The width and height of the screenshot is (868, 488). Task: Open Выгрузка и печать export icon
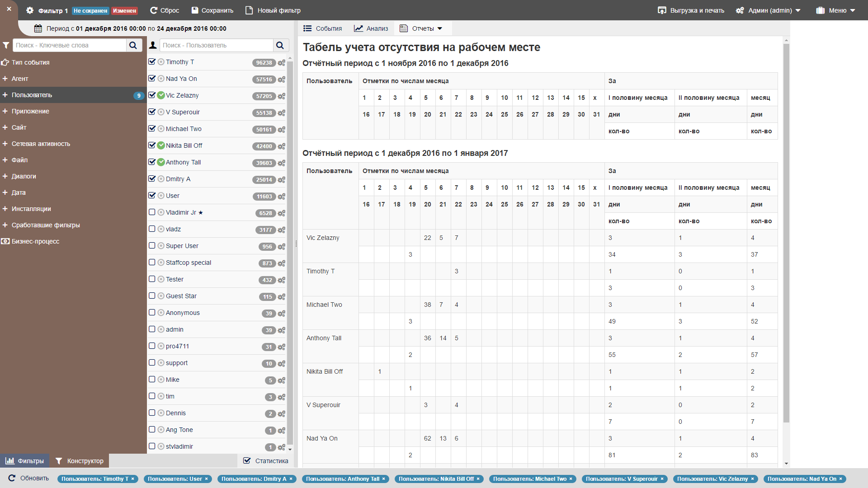click(662, 10)
